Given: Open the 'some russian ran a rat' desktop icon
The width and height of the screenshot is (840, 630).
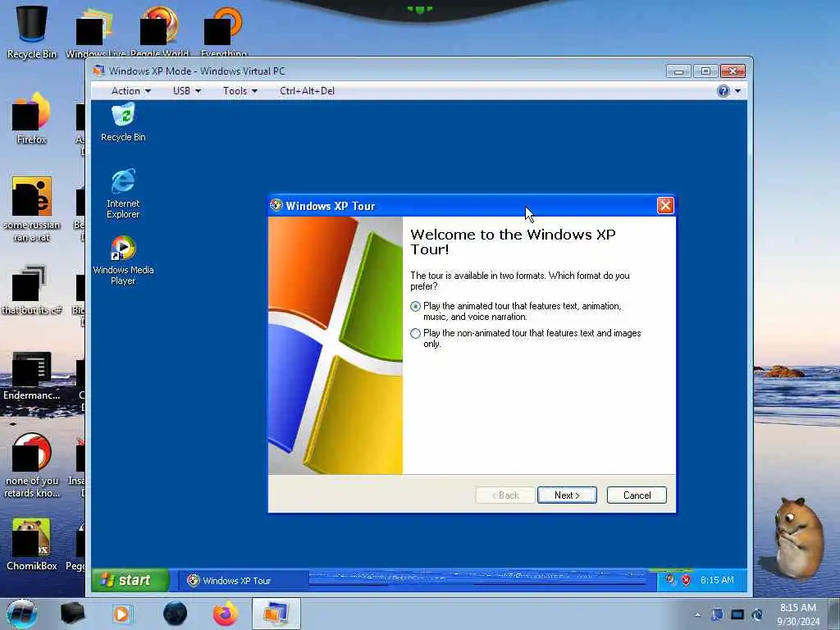Looking at the screenshot, I should [32, 209].
